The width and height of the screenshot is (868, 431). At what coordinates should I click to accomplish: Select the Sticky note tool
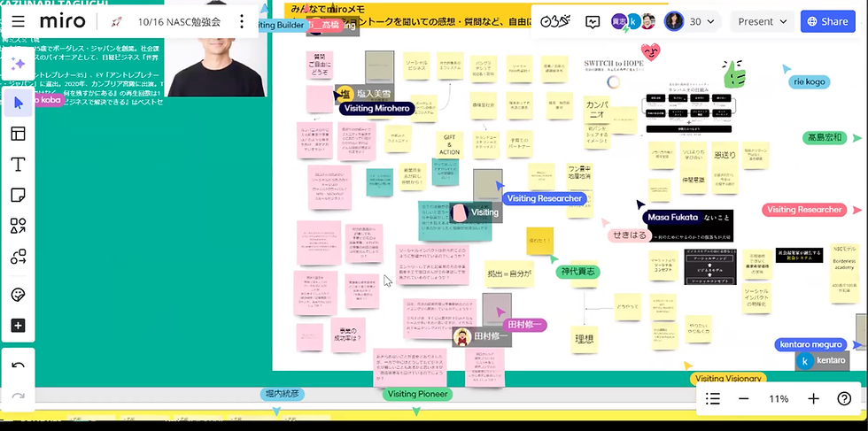click(19, 196)
